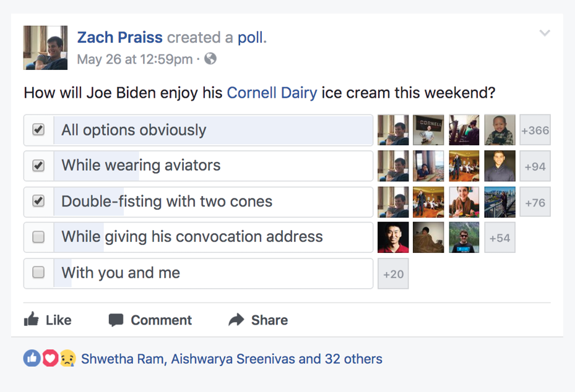Check "While giving his convocation address" box
This screenshot has height=392, width=575.
(x=38, y=237)
